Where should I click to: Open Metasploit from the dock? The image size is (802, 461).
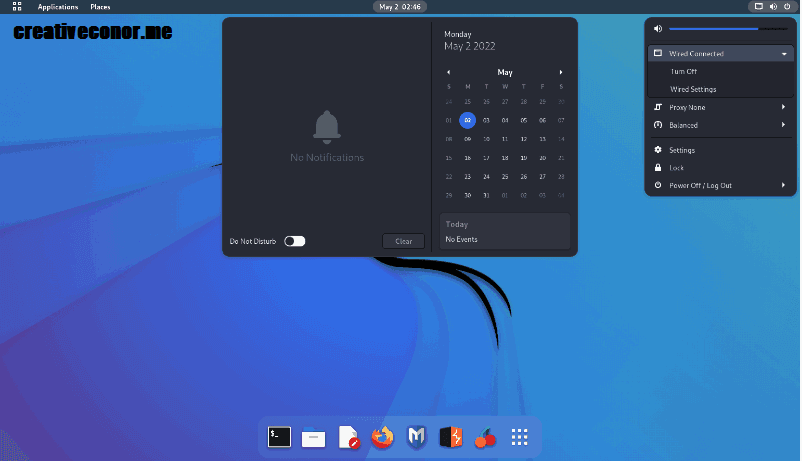417,437
